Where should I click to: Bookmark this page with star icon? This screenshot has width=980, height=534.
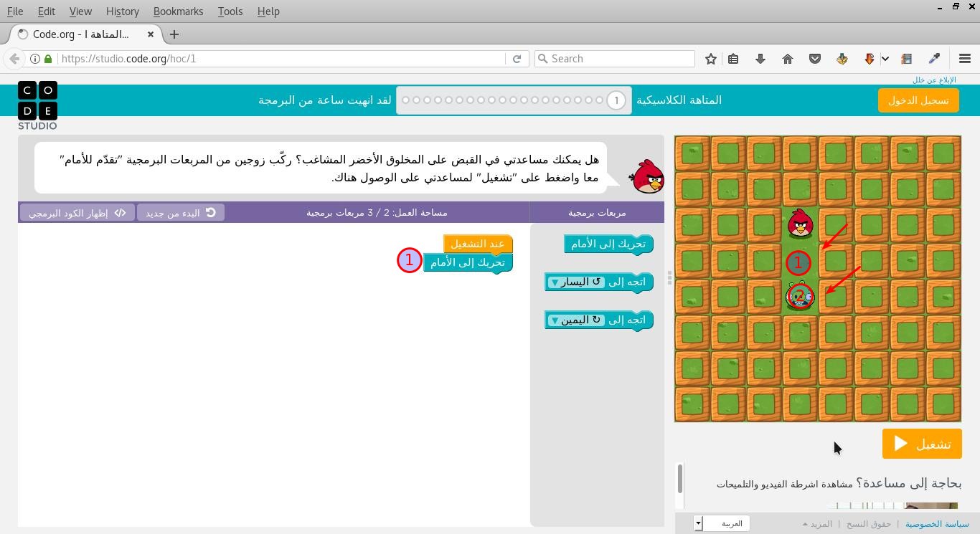710,59
